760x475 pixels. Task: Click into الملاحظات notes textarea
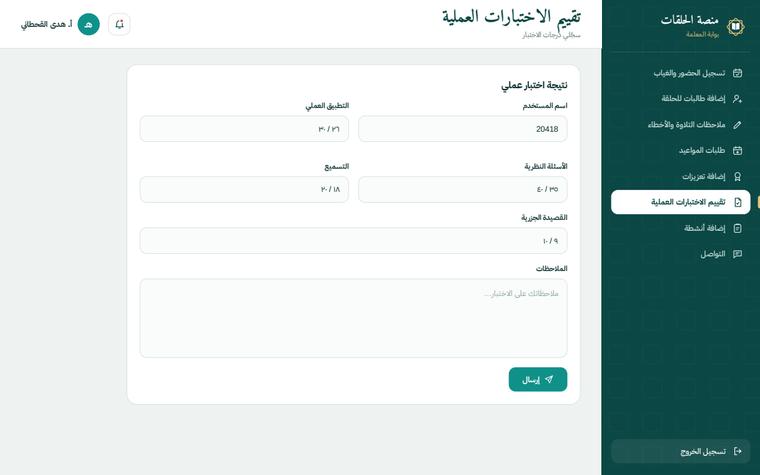pos(353,318)
